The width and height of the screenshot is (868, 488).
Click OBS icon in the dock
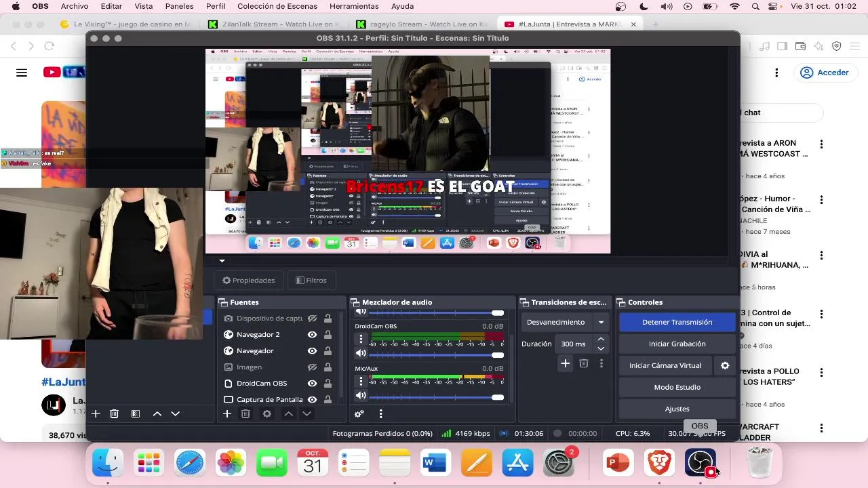700,463
